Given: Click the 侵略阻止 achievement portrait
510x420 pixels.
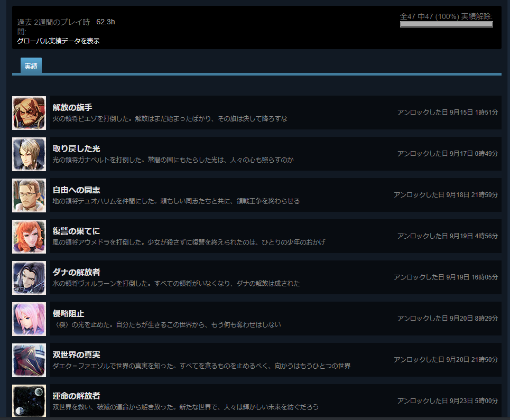Looking at the screenshot, I should pyautogui.click(x=29, y=319).
